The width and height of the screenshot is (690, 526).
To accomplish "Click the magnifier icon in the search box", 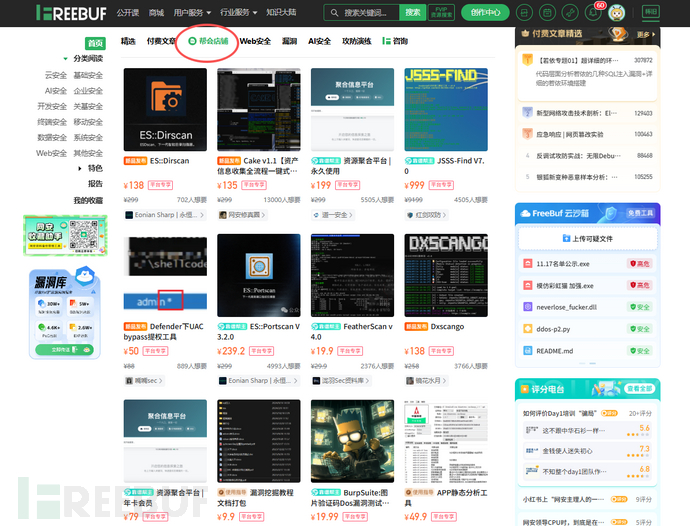I will point(335,13).
